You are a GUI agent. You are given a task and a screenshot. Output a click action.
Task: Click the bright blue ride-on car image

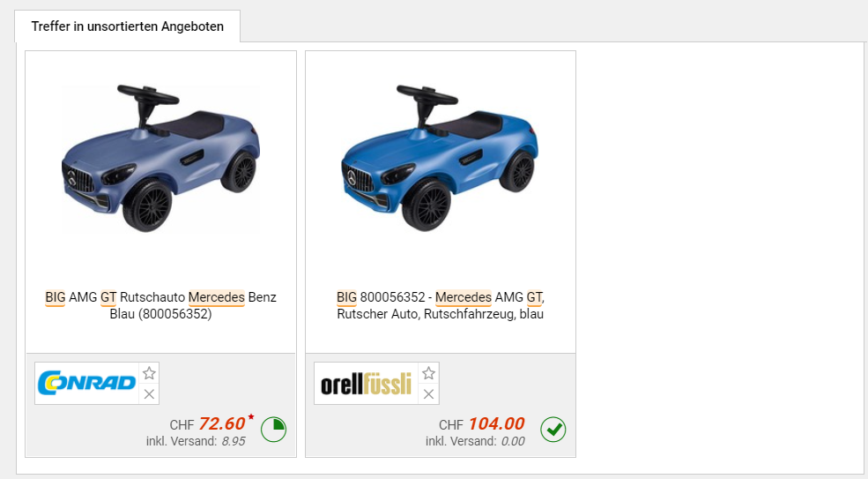440,158
